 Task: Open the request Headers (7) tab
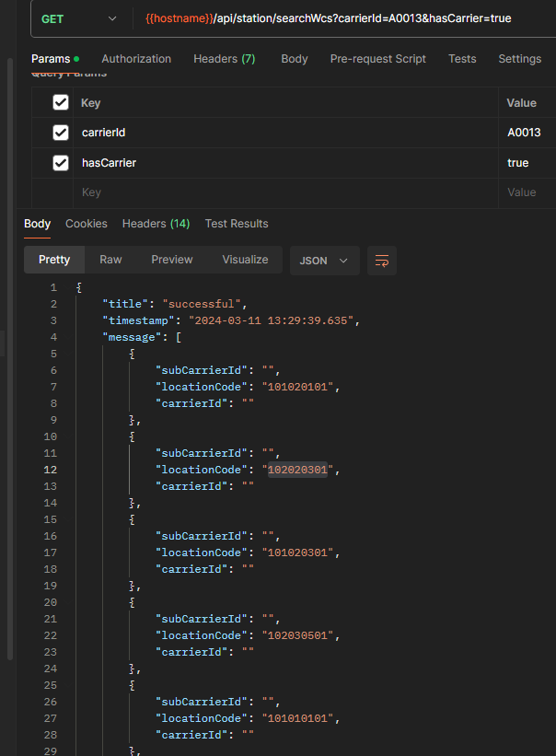coord(224,59)
